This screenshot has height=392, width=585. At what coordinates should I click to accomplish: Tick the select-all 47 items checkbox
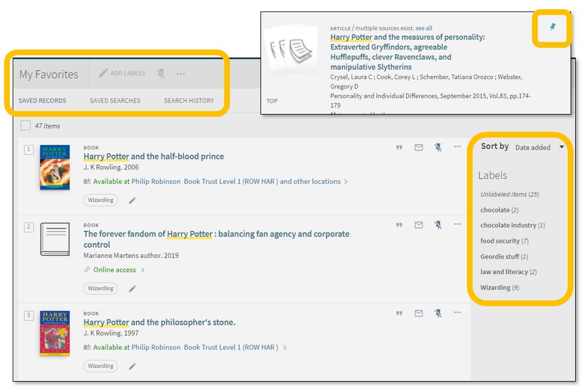[25, 125]
